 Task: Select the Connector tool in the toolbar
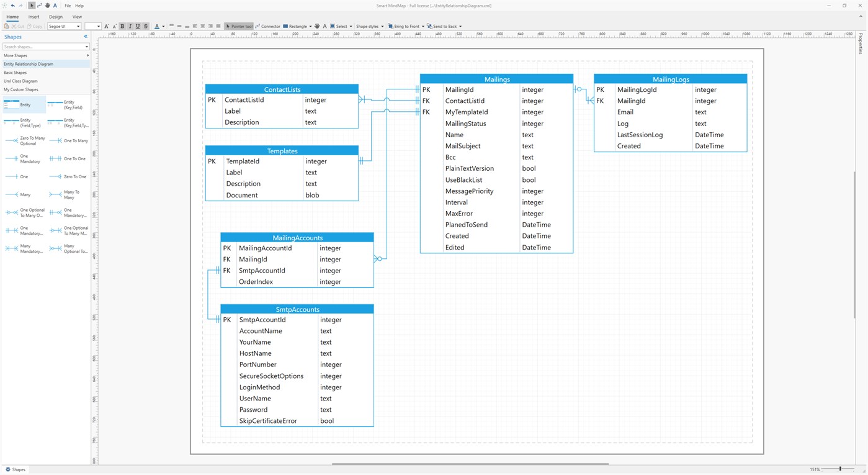267,26
